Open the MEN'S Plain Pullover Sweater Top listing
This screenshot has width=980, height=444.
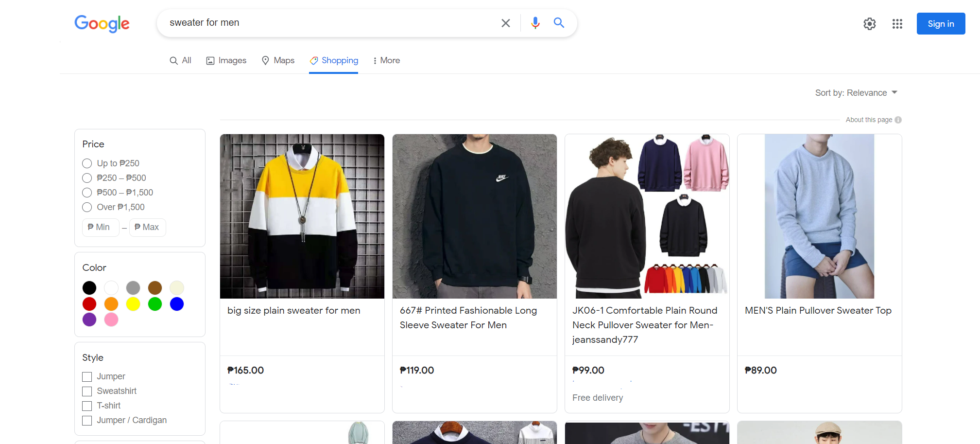tap(818, 310)
